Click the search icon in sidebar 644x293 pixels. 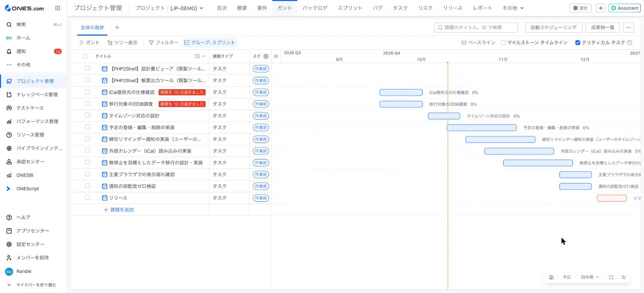[9, 25]
